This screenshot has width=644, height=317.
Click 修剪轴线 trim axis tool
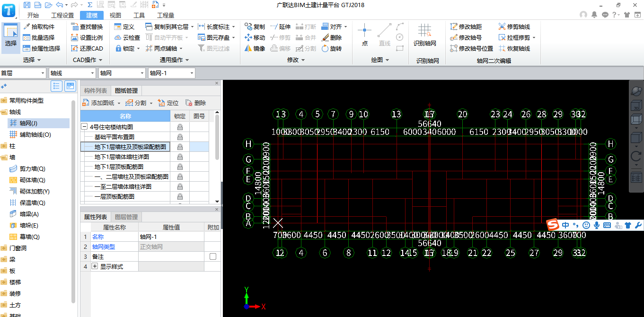pyautogui.click(x=514, y=26)
